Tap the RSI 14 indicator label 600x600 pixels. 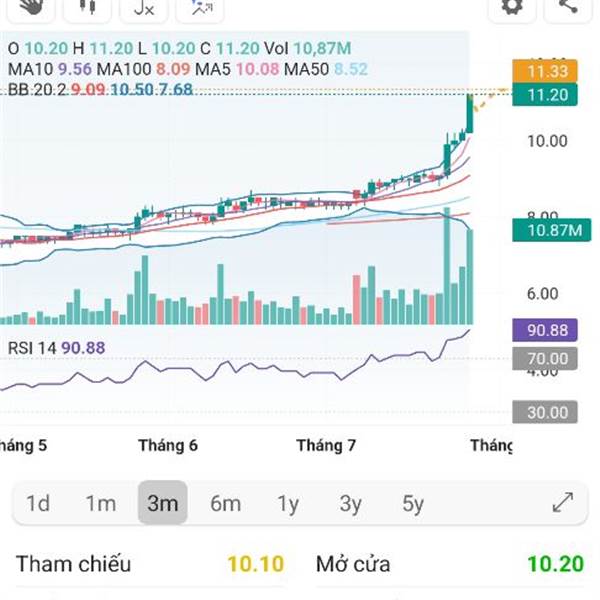coord(32,348)
